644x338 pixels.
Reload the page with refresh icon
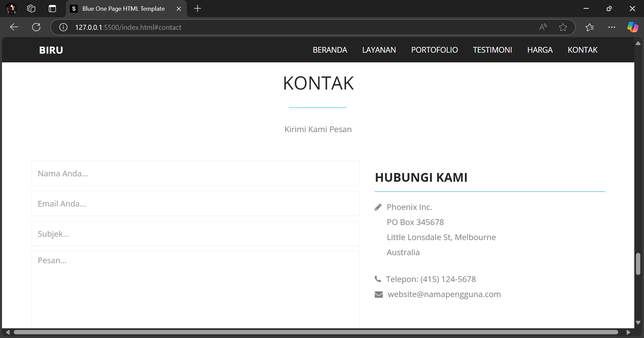coord(36,27)
